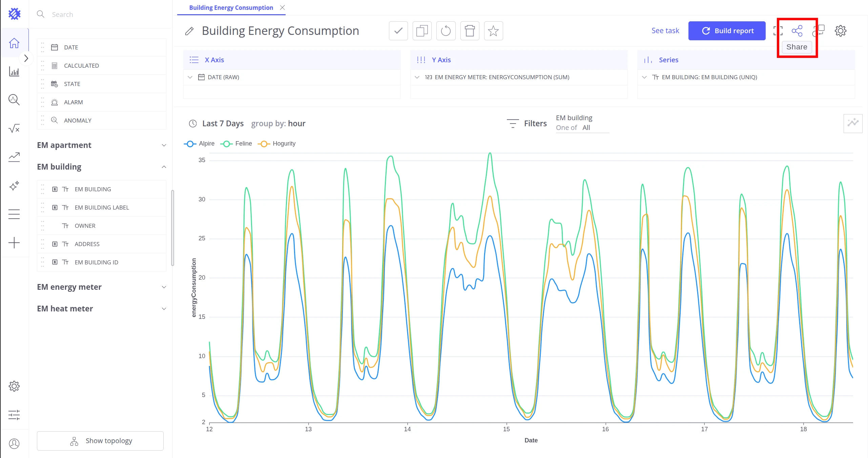Click the Build report button
Screen dimensions: 868x458
727,31
